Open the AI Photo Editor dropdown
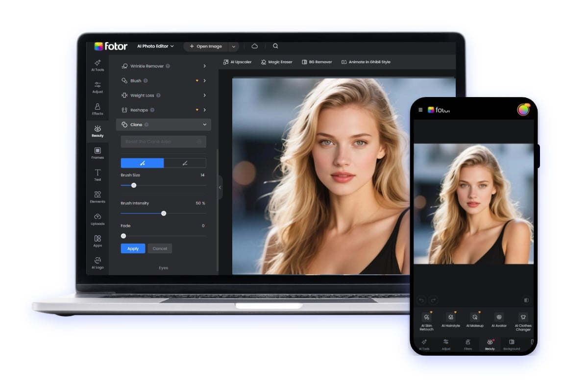 (x=155, y=46)
